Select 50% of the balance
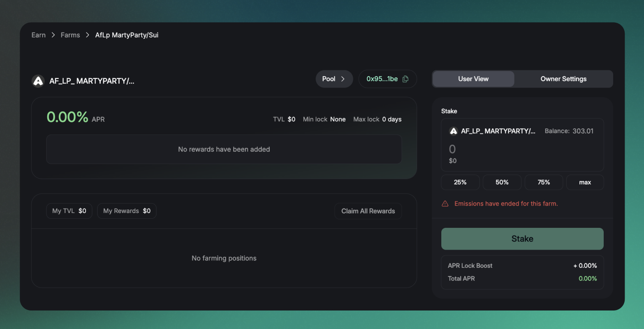 click(x=502, y=182)
